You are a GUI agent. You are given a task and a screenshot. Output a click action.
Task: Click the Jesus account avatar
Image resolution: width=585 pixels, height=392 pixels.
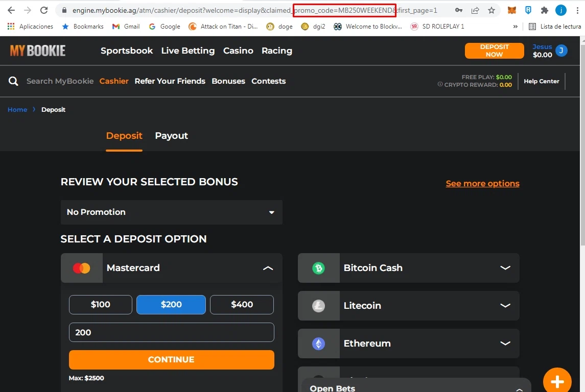[561, 51]
